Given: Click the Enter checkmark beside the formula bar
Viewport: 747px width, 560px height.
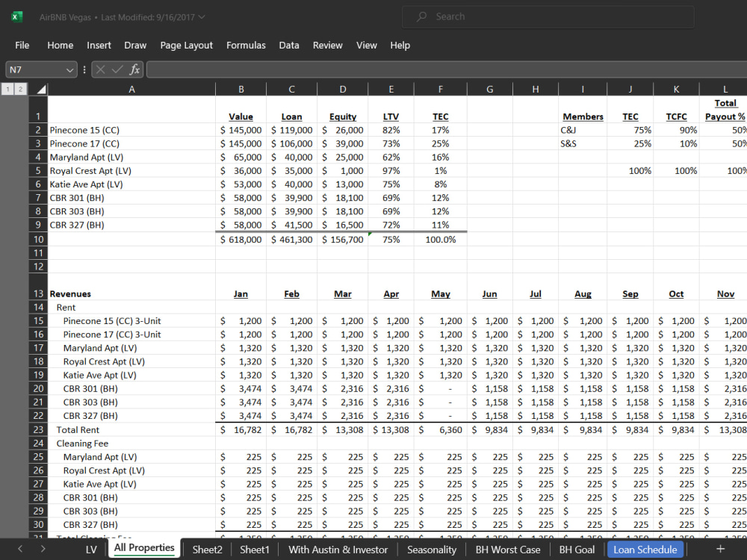Looking at the screenshot, I should click(116, 69).
